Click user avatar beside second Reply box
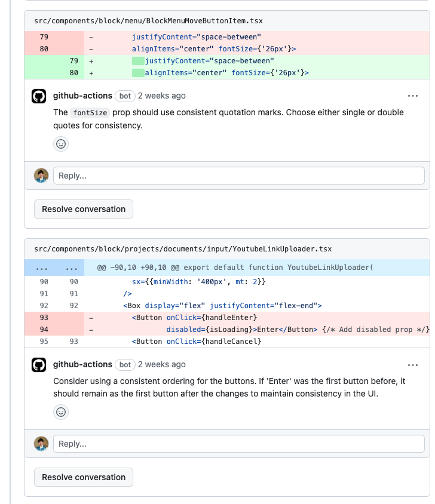The image size is (435, 504). click(41, 444)
